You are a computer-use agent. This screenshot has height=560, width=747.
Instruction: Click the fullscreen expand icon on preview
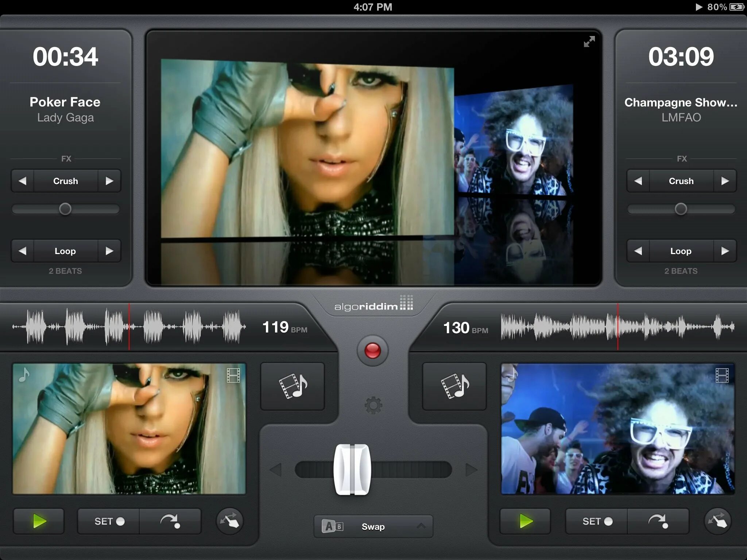[588, 43]
